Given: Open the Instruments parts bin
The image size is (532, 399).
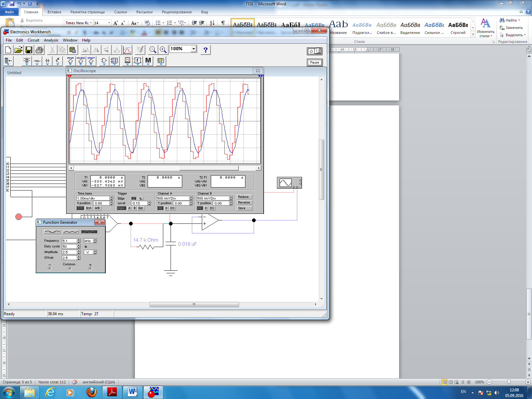Looking at the screenshot, I should [161, 61].
